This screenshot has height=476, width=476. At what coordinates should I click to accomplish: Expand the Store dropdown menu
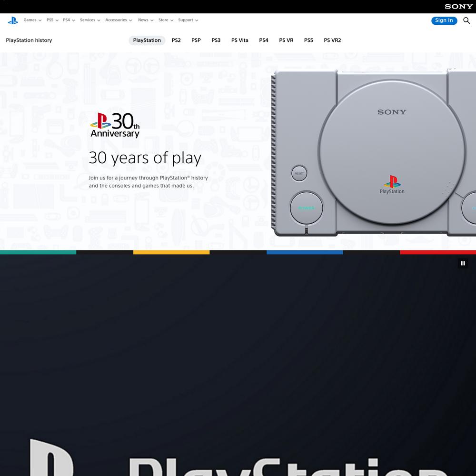pos(166,20)
